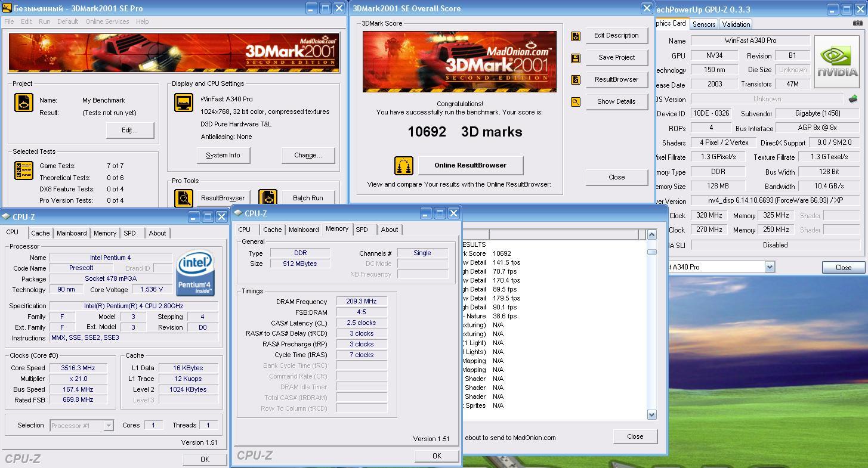Click OK in the CPU-Z Memory window
Image resolution: width=868 pixels, height=468 pixels.
(x=437, y=455)
